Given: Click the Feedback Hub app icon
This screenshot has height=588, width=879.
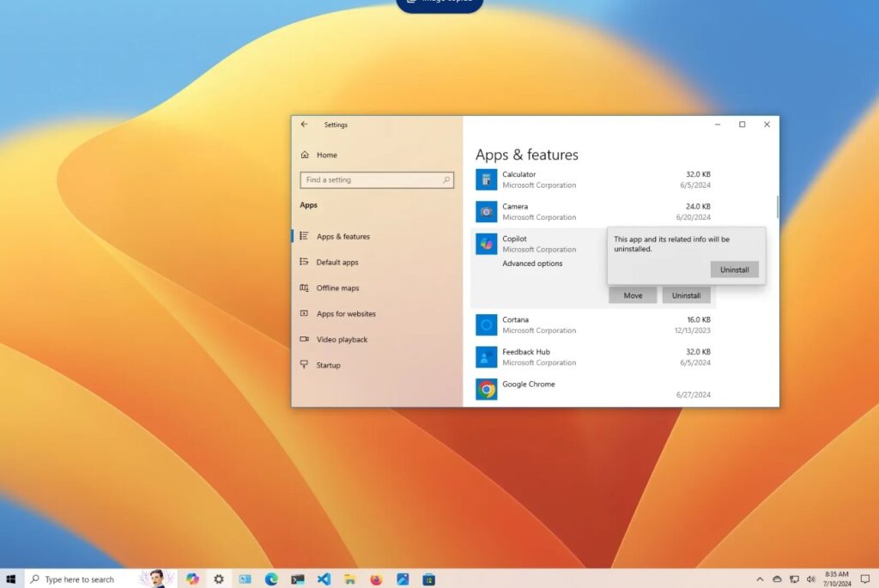Looking at the screenshot, I should point(486,357).
